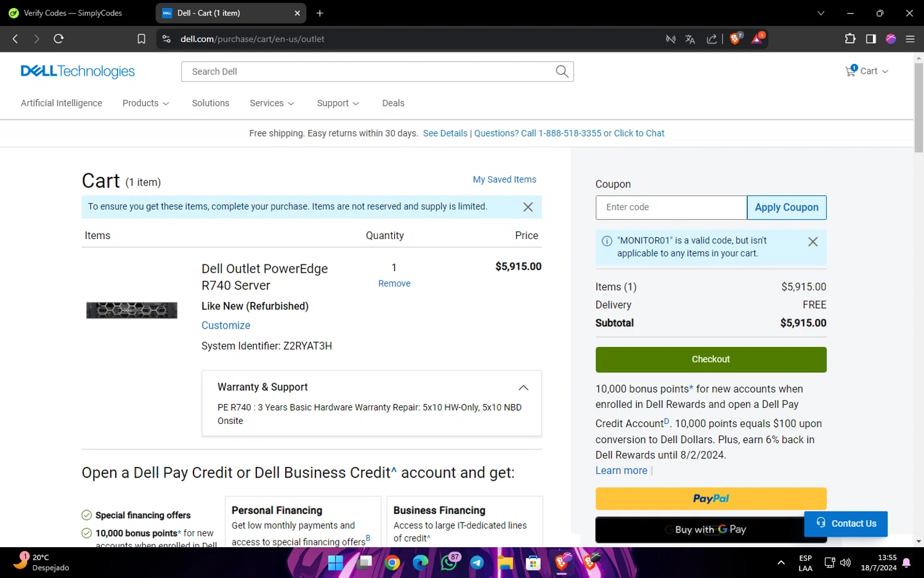924x578 pixels.
Task: Open the Brave Rewards triangle icon
Action: [x=758, y=38]
